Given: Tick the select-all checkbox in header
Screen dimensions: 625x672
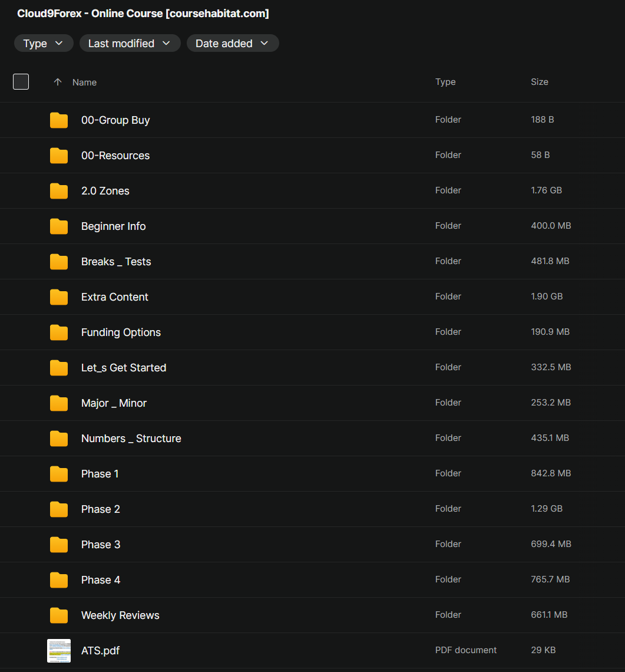Looking at the screenshot, I should coord(21,82).
